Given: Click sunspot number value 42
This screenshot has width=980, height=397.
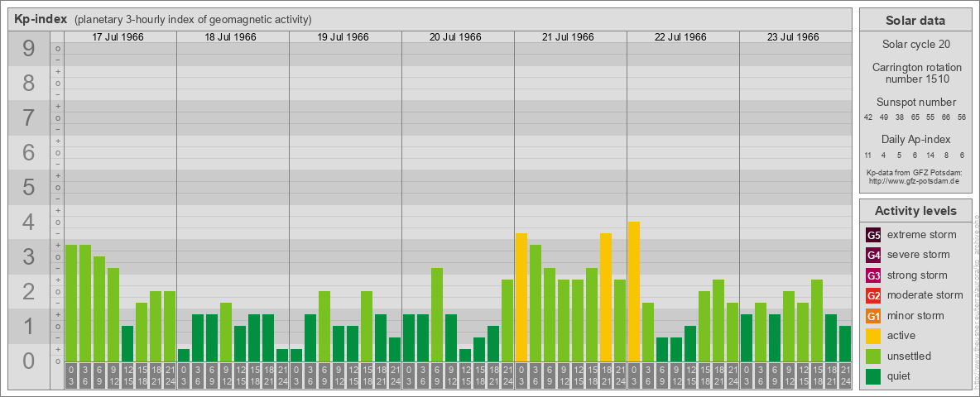Looking at the screenshot, I should [868, 117].
